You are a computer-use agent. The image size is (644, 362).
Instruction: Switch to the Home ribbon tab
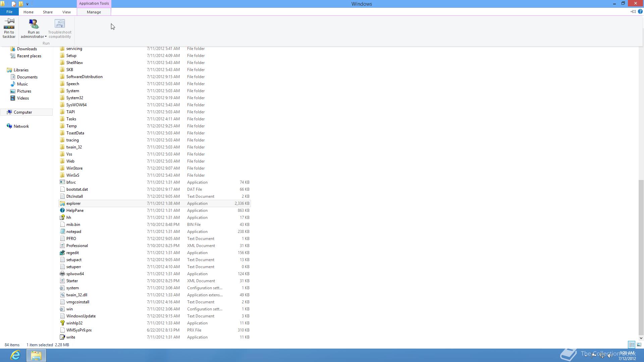pyautogui.click(x=29, y=12)
